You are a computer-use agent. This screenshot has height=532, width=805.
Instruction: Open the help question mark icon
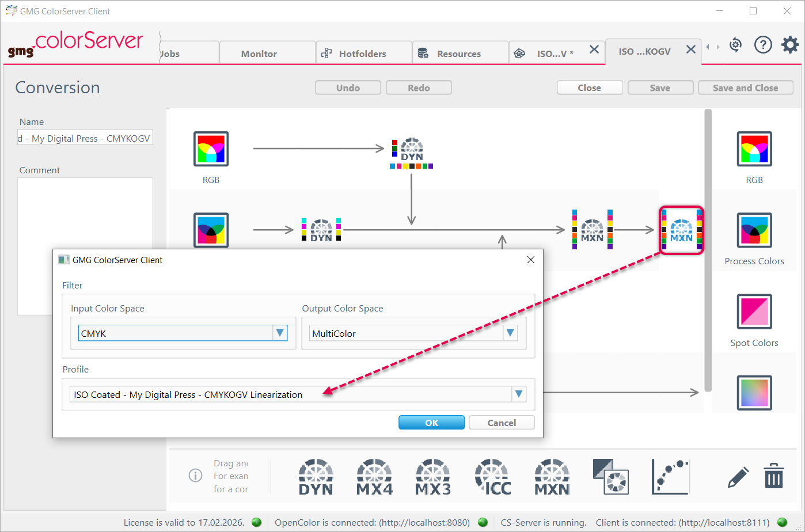(763, 45)
